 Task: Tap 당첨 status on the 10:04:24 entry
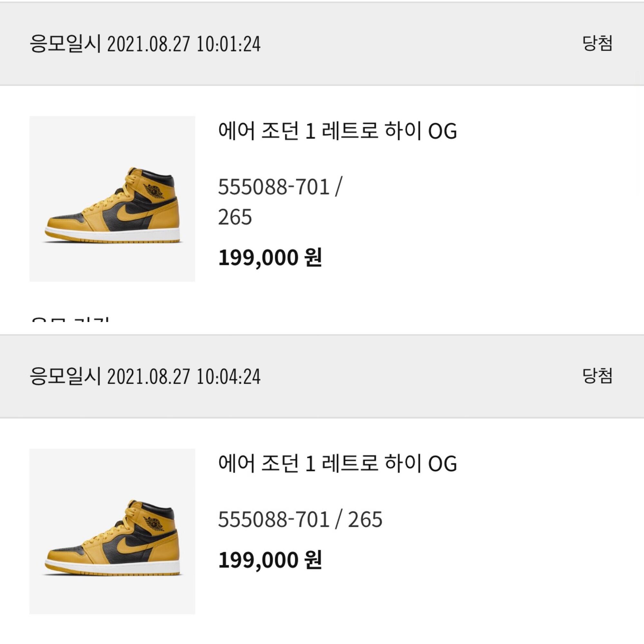pyautogui.click(x=598, y=376)
